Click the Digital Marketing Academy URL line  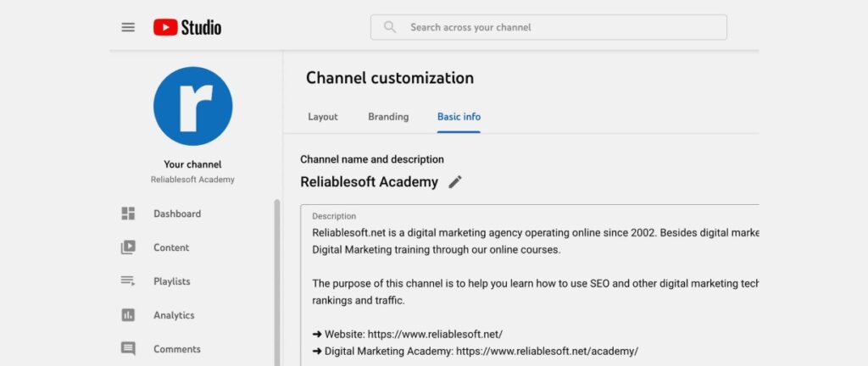point(475,351)
